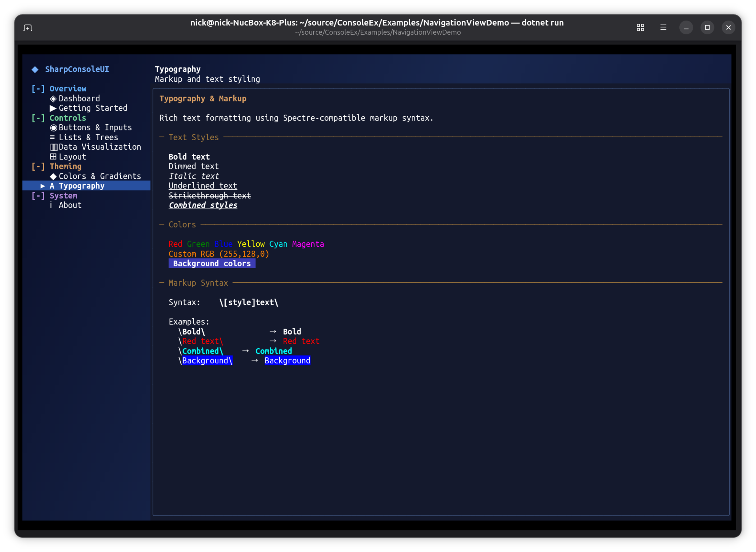Image resolution: width=756 pixels, height=552 pixels.
Task: Click the Combined styles sample
Action: (203, 205)
